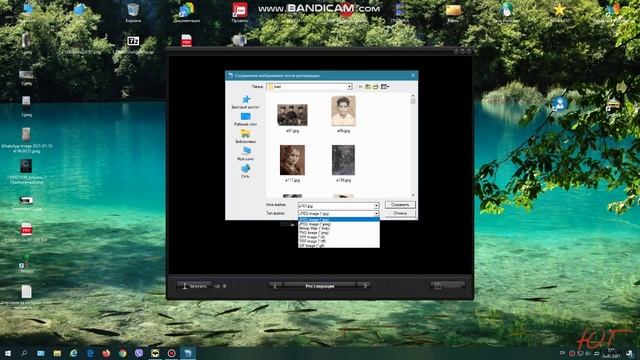Click the Load button in app bottom bar
This screenshot has height=360, width=640.
click(x=194, y=286)
